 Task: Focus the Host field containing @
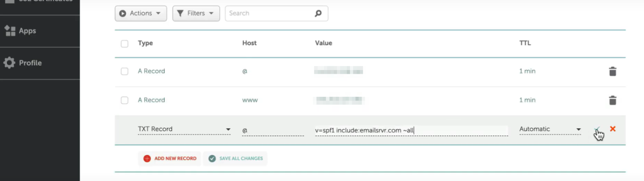(x=273, y=130)
